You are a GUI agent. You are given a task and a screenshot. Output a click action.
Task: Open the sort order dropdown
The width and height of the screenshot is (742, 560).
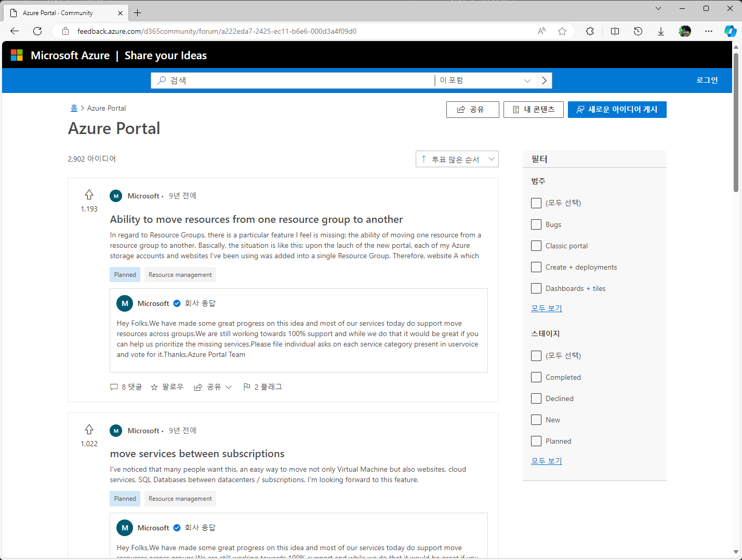click(x=457, y=159)
